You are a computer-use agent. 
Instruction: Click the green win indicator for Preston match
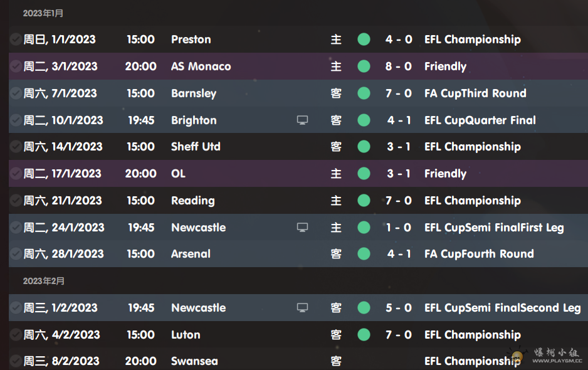(x=364, y=40)
